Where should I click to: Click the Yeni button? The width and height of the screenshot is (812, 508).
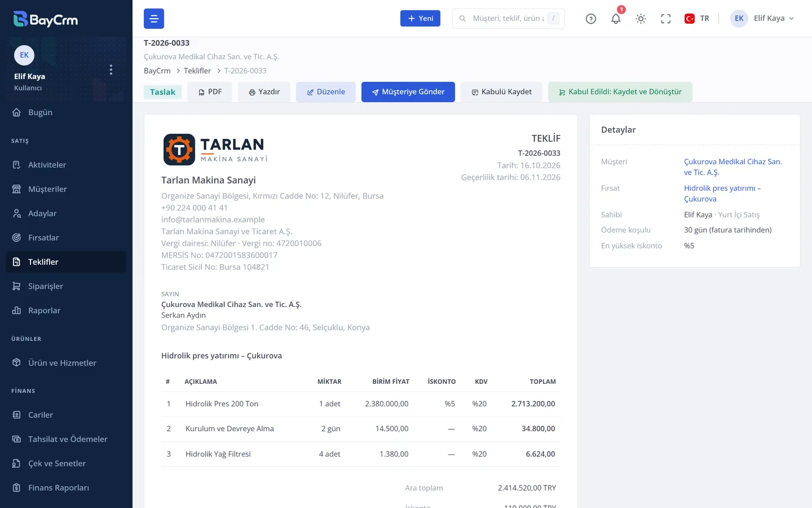tap(420, 19)
